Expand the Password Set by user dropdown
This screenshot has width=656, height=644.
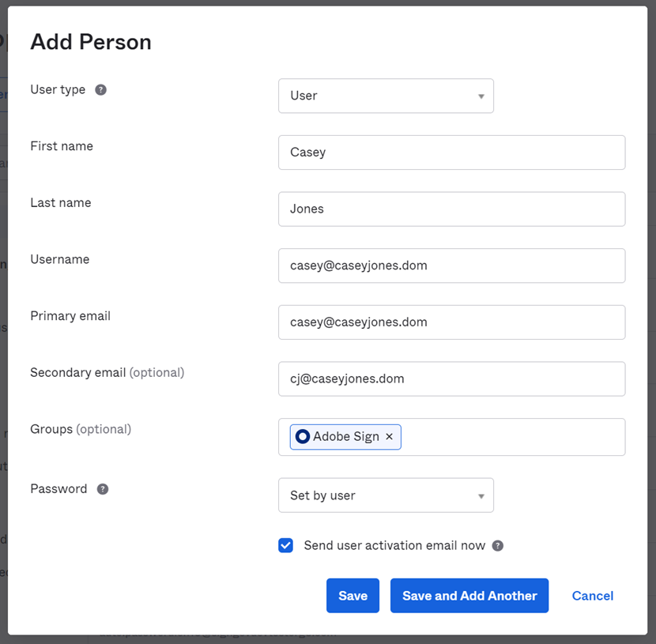coord(386,495)
